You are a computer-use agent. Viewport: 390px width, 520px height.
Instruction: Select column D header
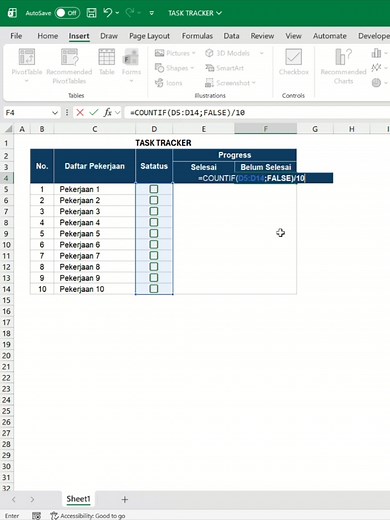tap(154, 129)
